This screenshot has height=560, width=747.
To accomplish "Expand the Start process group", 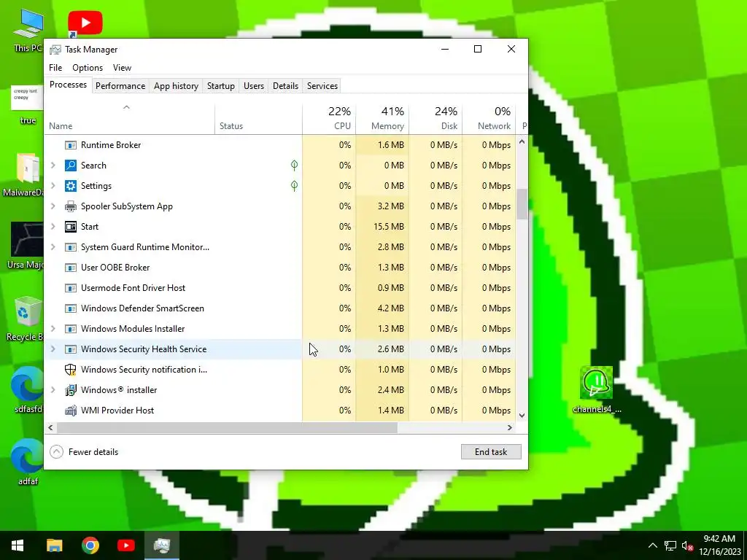I will click(x=53, y=227).
